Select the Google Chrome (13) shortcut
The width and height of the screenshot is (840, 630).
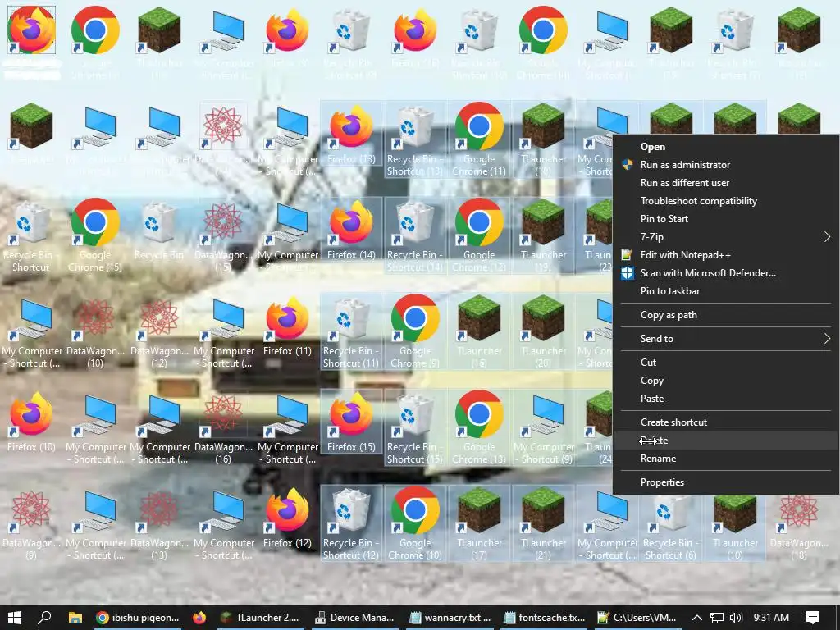pos(479,426)
